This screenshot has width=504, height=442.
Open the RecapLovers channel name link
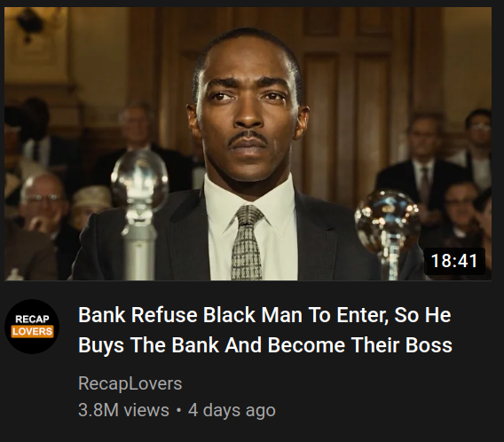pyautogui.click(x=130, y=383)
